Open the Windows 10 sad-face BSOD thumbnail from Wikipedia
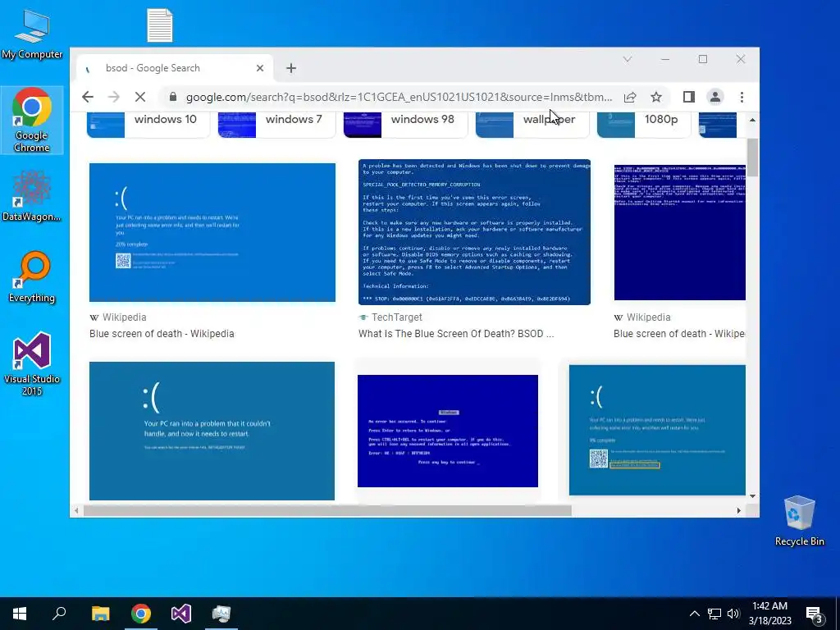Viewport: 840px width, 630px height. coord(212,232)
